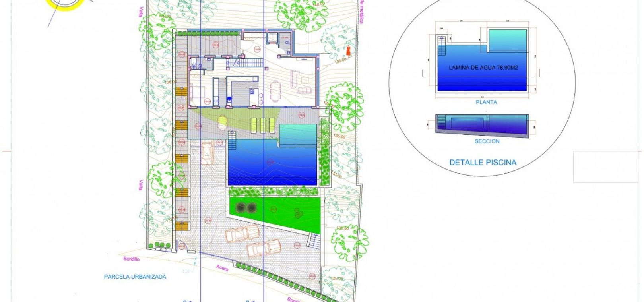The width and height of the screenshot is (644, 302).
Task: Click the step ladder in the pool detail plan
Action: (x=441, y=46)
